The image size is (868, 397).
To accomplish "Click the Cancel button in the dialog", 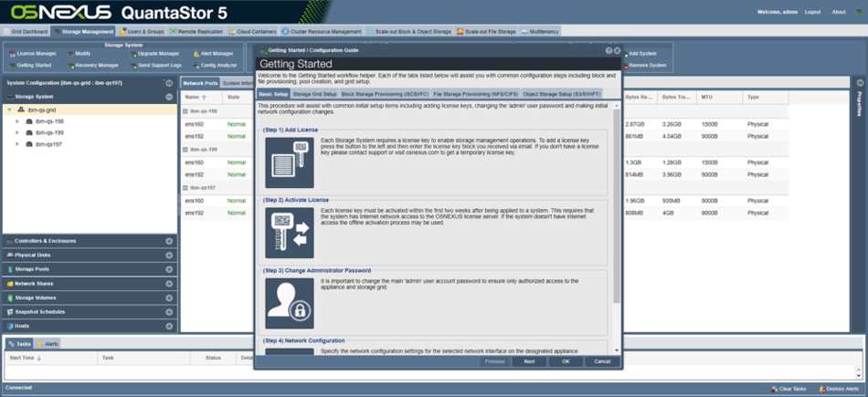I will (x=602, y=361).
